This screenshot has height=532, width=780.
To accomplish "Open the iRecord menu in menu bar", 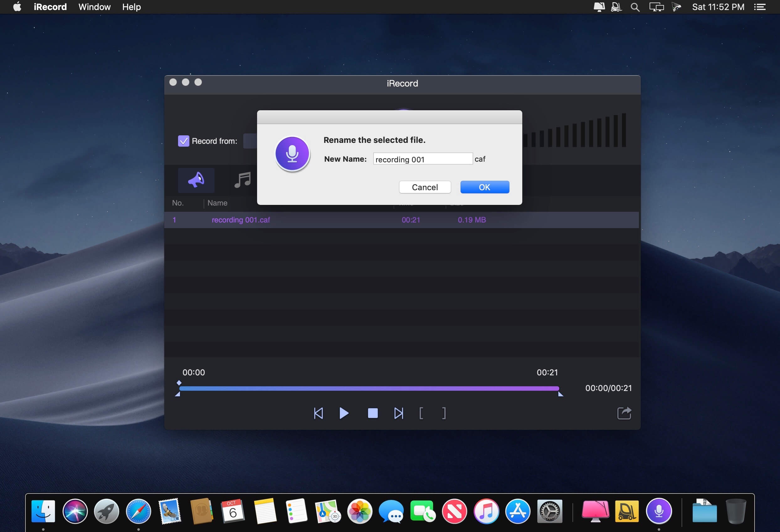I will click(50, 7).
